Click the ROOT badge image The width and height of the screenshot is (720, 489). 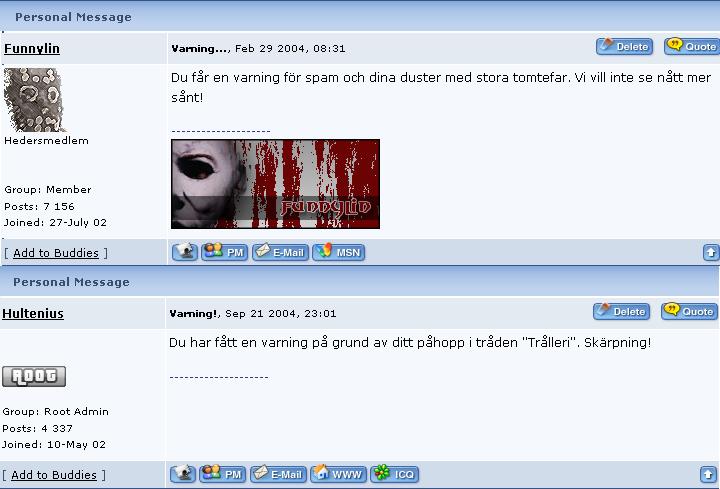(x=34, y=377)
